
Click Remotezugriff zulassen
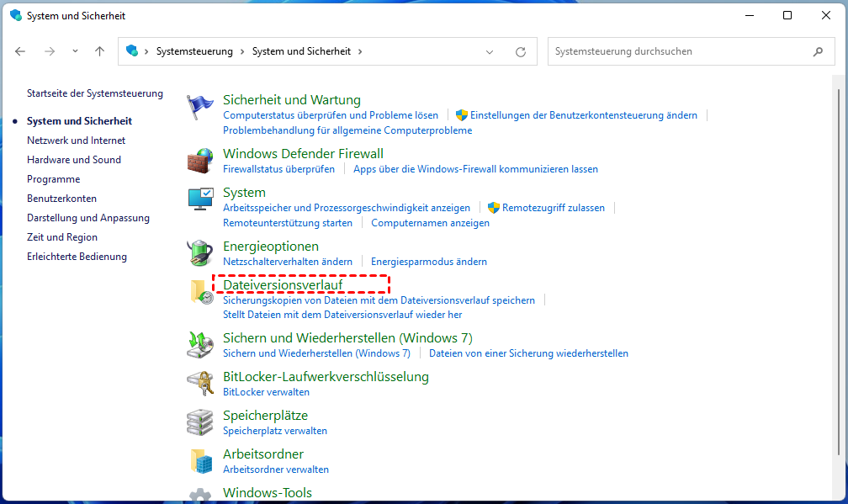pyautogui.click(x=554, y=208)
